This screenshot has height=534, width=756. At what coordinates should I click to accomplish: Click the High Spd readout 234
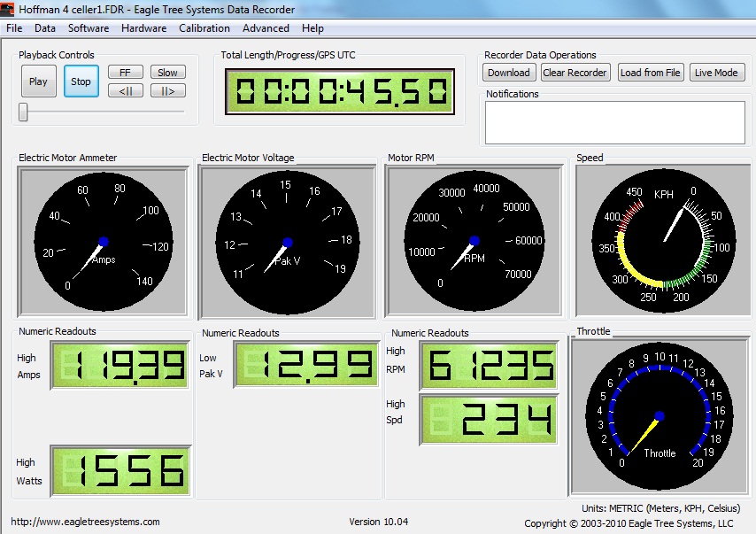[x=489, y=420]
